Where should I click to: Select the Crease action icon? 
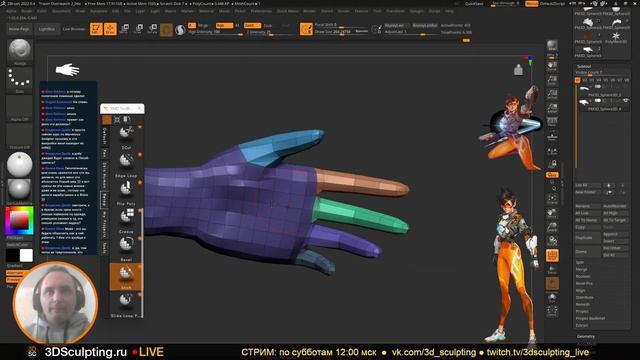click(x=126, y=218)
